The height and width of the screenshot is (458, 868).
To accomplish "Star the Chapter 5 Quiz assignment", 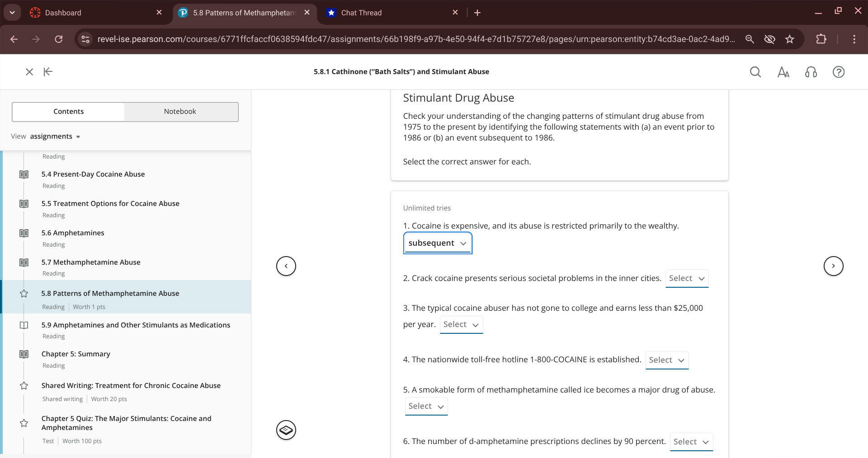I will (x=24, y=423).
